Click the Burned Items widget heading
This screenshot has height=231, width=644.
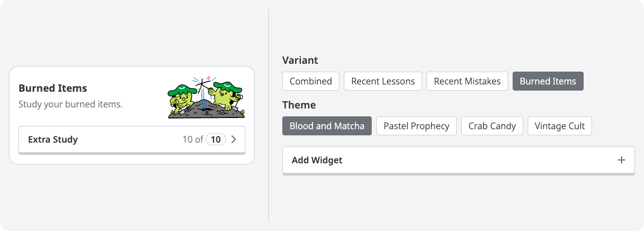pos(53,88)
